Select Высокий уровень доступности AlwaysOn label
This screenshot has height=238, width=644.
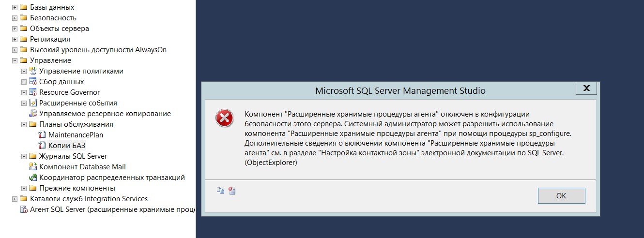coord(98,50)
